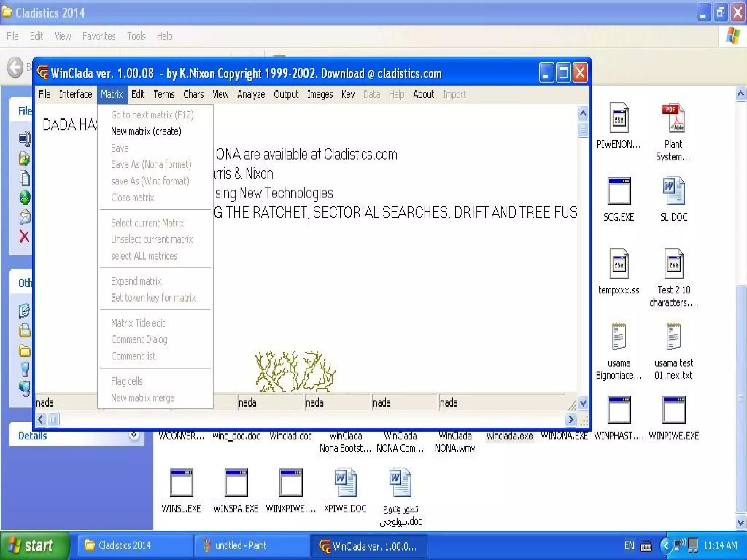Open the WINPIWE.EXE program icon
The image size is (747, 560).
click(x=673, y=410)
